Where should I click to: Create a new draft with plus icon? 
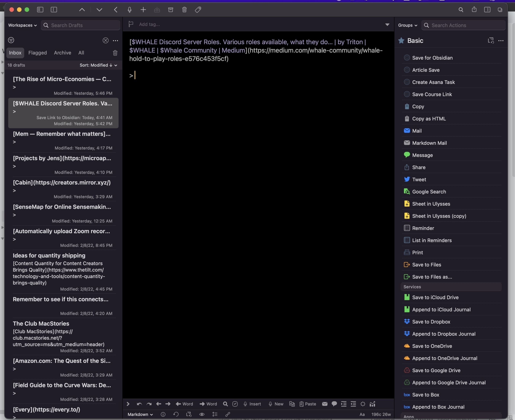(x=143, y=10)
